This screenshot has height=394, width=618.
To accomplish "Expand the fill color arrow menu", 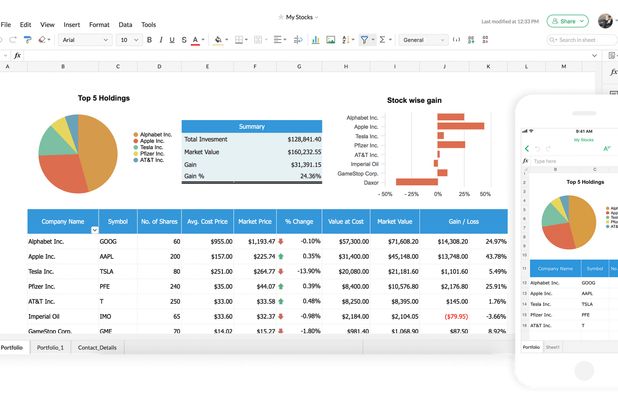I will [x=227, y=40].
